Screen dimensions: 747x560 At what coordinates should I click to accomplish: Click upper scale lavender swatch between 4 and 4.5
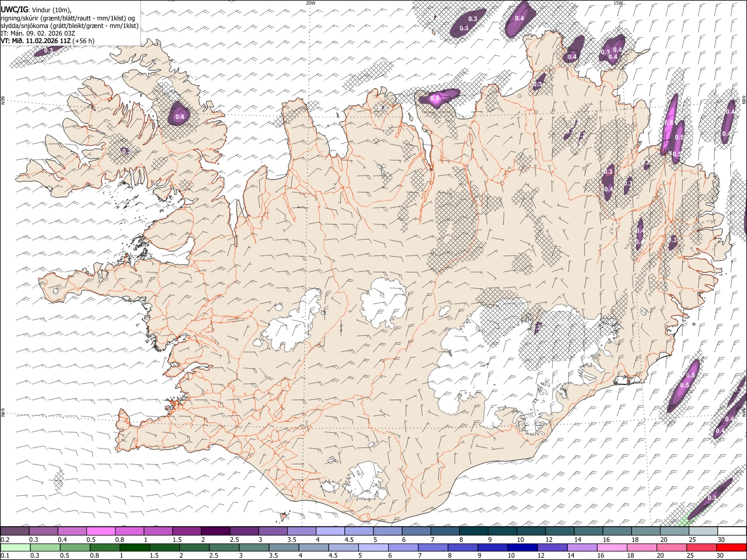click(x=330, y=531)
